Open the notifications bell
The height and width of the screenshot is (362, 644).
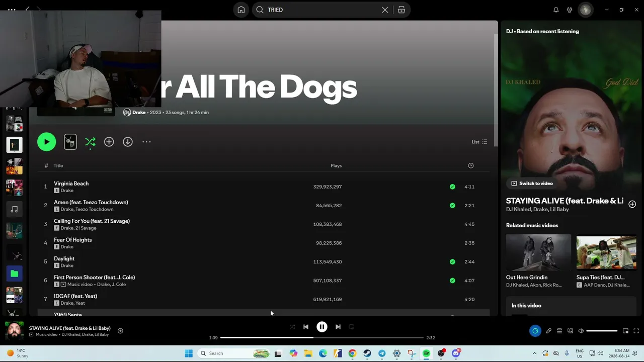tap(556, 10)
